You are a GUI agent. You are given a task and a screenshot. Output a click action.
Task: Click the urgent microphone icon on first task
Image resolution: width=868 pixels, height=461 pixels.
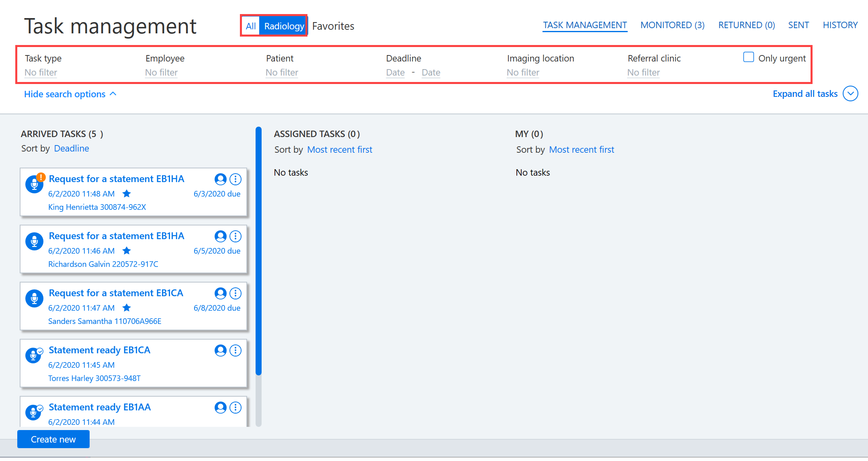coord(35,184)
